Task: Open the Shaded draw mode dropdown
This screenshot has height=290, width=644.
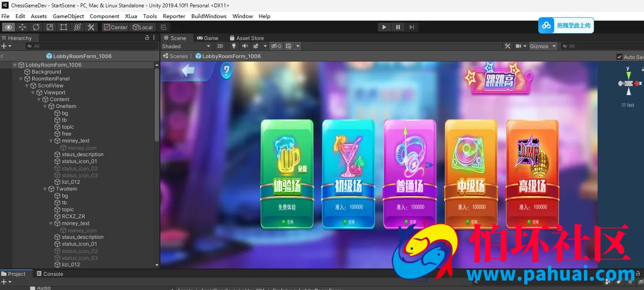Action: (x=186, y=46)
